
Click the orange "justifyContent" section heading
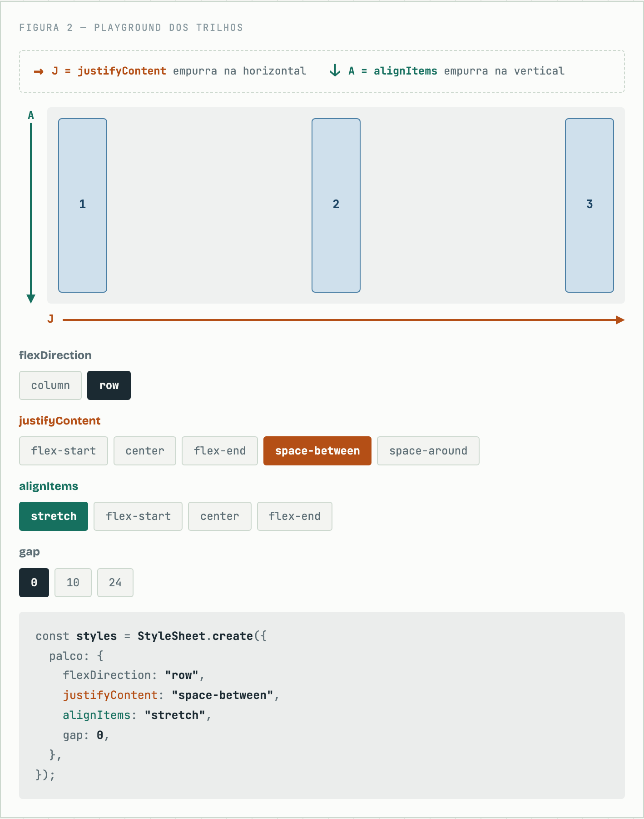coord(59,421)
